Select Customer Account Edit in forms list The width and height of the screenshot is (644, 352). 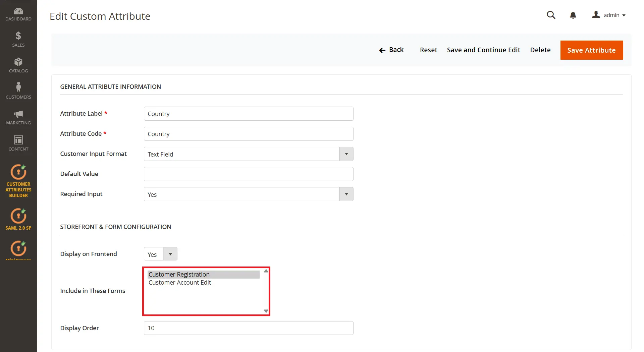(x=180, y=282)
